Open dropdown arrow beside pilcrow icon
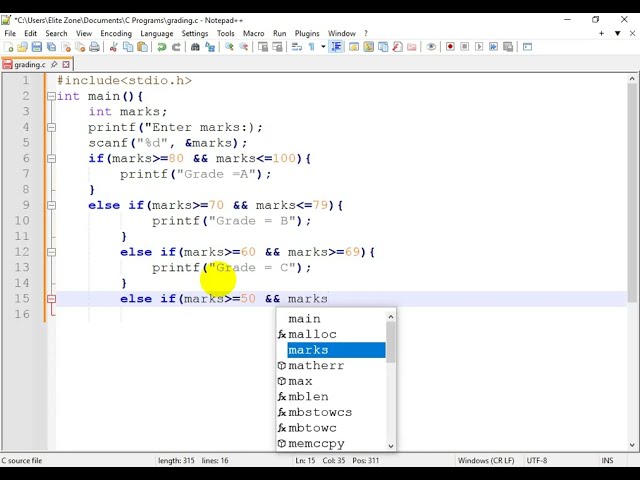This screenshot has width=640, height=480. coord(323,47)
